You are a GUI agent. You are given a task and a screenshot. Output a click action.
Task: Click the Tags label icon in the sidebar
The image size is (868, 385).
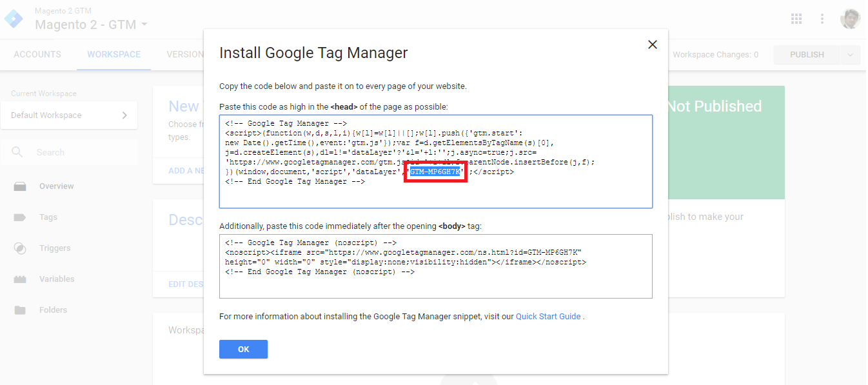point(20,217)
